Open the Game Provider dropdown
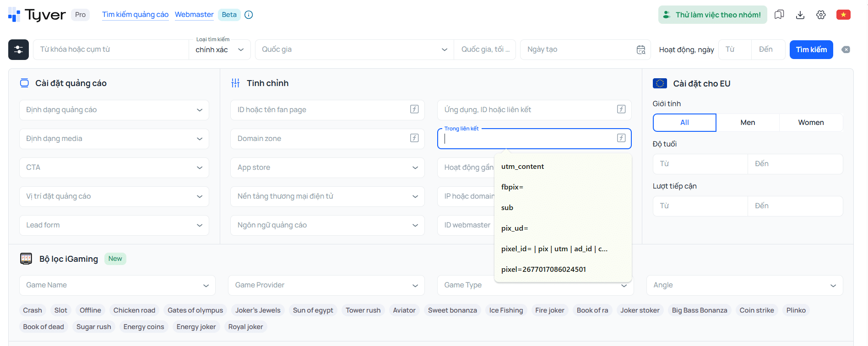This screenshot has height=346, width=868. click(x=326, y=285)
